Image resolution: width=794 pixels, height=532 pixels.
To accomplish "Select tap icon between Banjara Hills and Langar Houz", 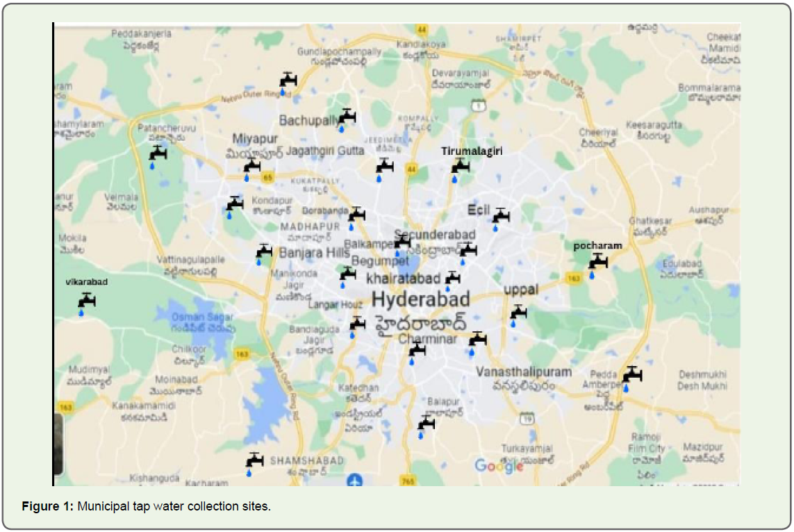I will [x=347, y=276].
